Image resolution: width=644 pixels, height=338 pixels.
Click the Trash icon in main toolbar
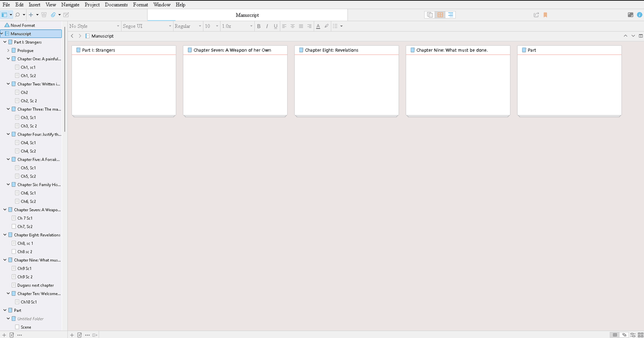pyautogui.click(x=44, y=15)
